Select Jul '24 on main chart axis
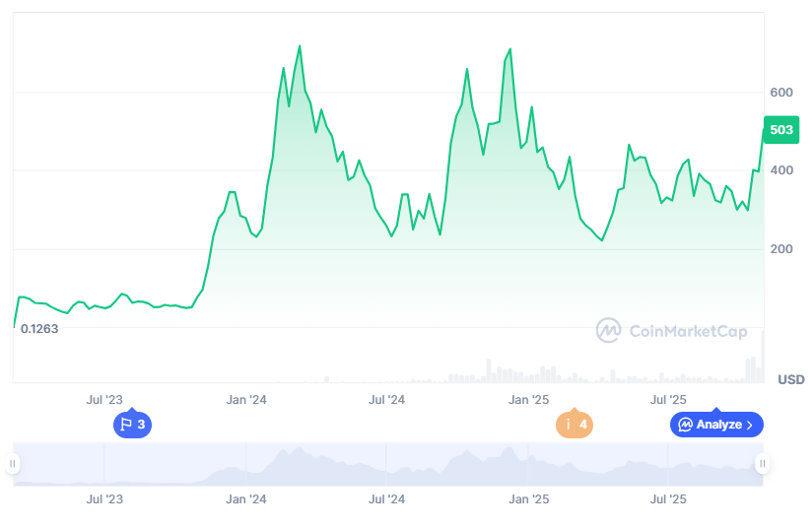812x528 pixels. coord(386,399)
